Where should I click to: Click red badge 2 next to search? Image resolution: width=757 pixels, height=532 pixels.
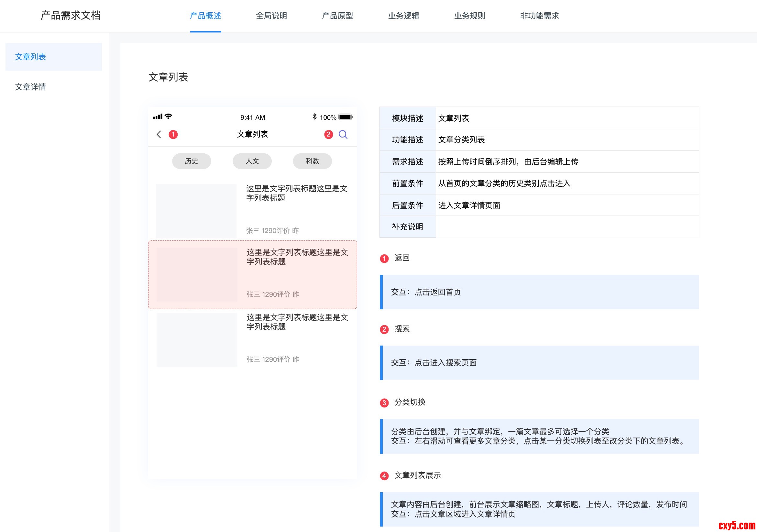click(x=328, y=134)
